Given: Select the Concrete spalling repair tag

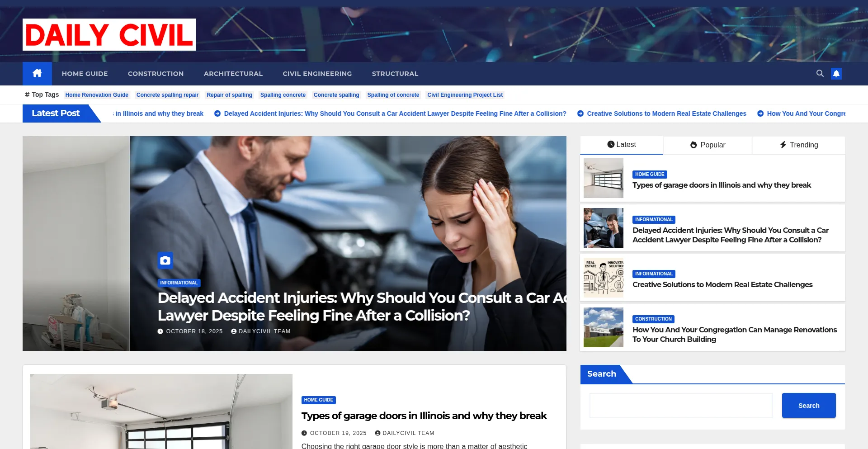Looking at the screenshot, I should tap(167, 95).
